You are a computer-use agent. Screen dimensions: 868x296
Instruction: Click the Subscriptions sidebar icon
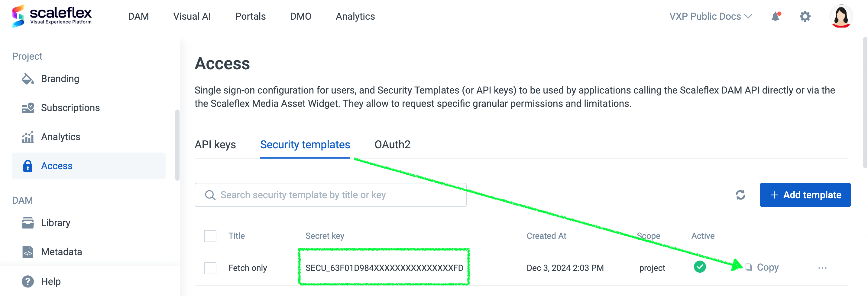pos(28,108)
